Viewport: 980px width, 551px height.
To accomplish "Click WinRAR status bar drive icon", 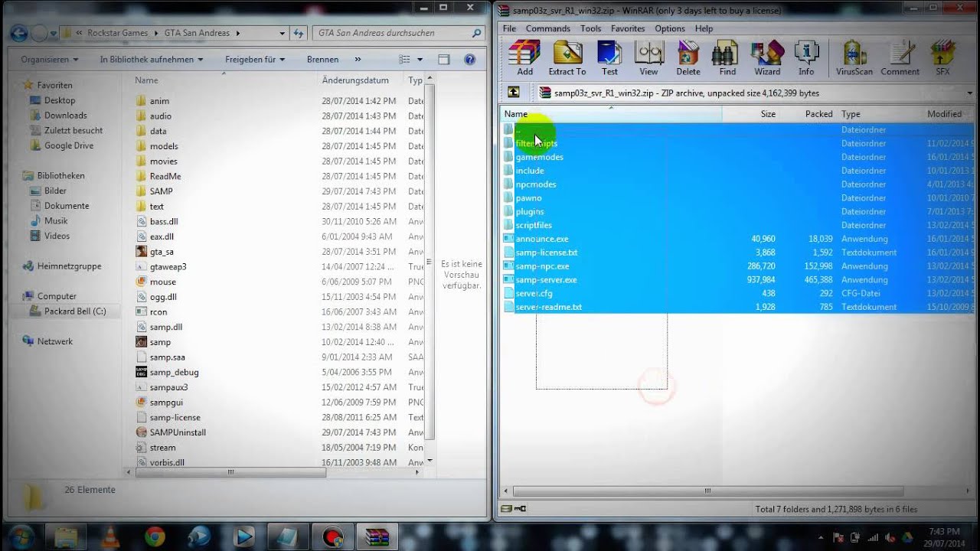I will pos(506,509).
